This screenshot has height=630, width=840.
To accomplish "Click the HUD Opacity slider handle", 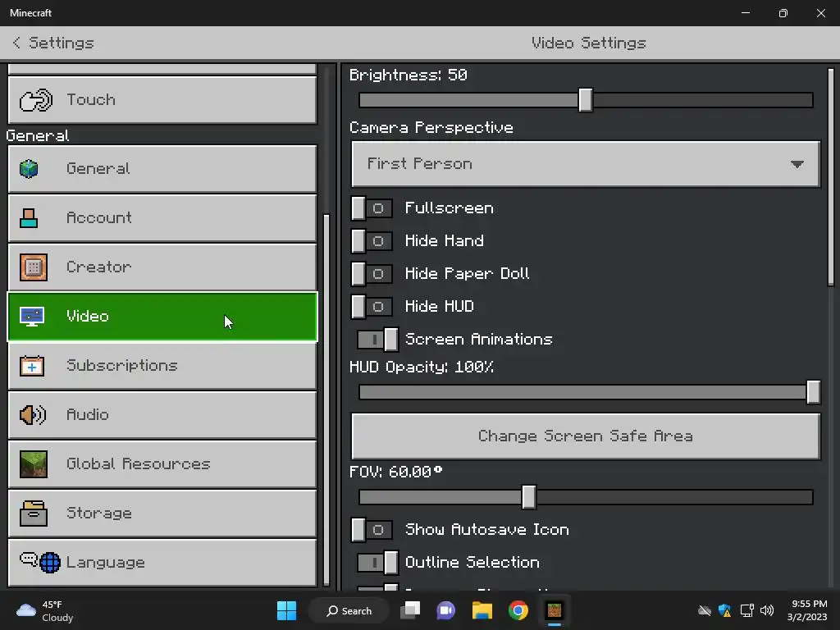I will click(x=813, y=392).
